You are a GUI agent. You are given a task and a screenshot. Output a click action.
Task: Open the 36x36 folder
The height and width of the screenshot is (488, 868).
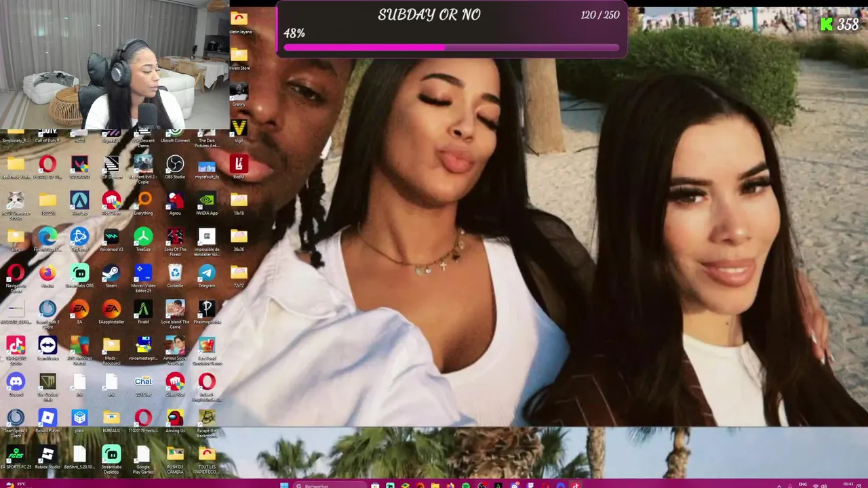[x=239, y=240]
